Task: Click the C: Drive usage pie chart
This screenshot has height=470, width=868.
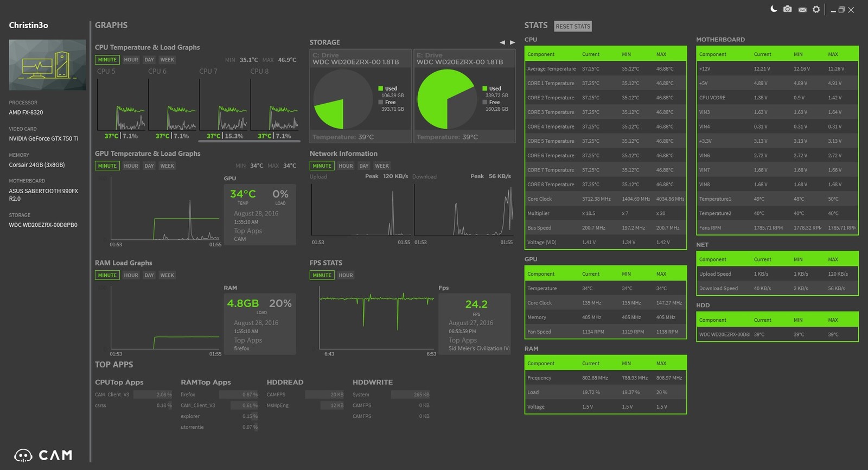Action: (x=342, y=99)
